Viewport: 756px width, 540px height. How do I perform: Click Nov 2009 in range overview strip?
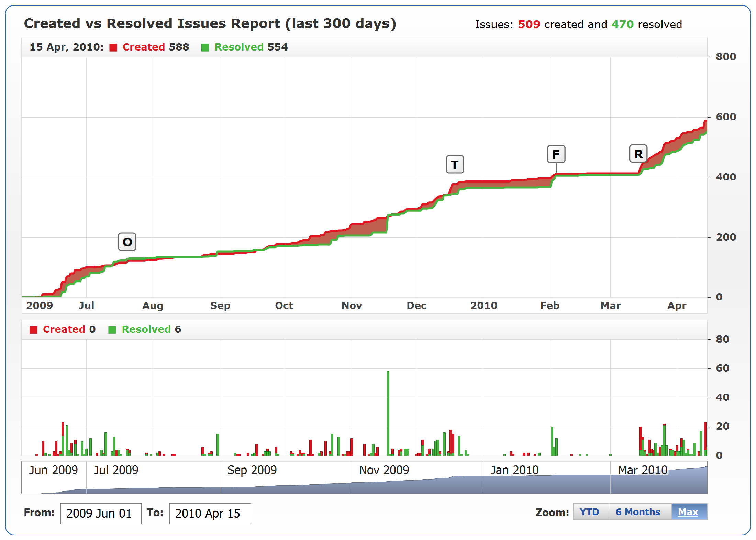coord(384,470)
